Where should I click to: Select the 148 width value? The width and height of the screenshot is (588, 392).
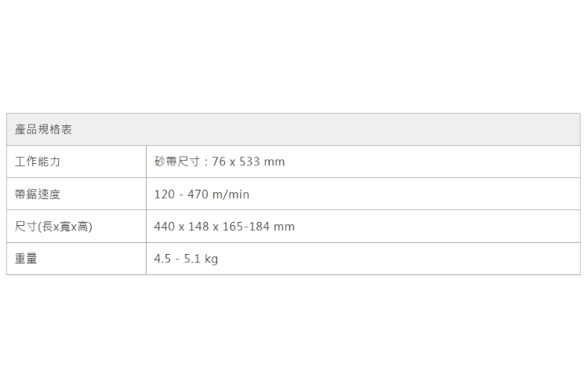(198, 227)
